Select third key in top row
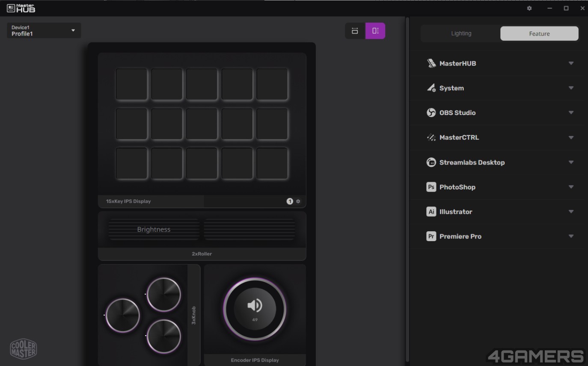The height and width of the screenshot is (366, 588). click(202, 84)
